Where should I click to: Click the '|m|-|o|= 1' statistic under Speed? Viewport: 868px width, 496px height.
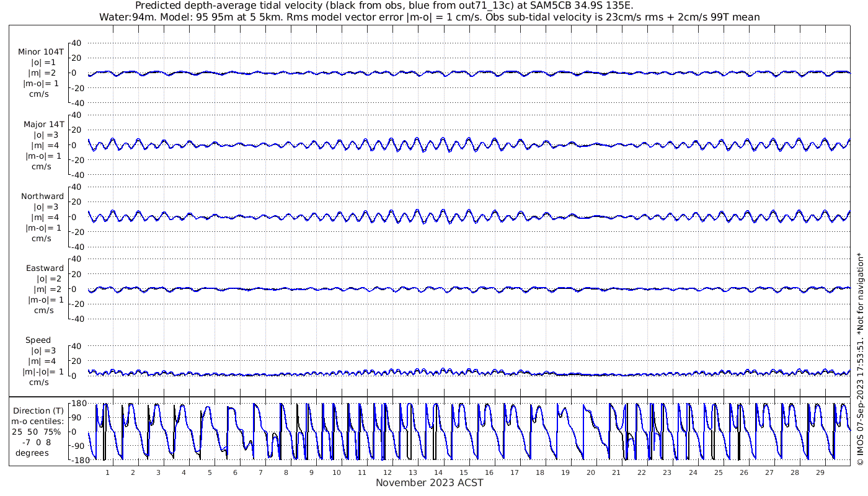[x=43, y=372]
